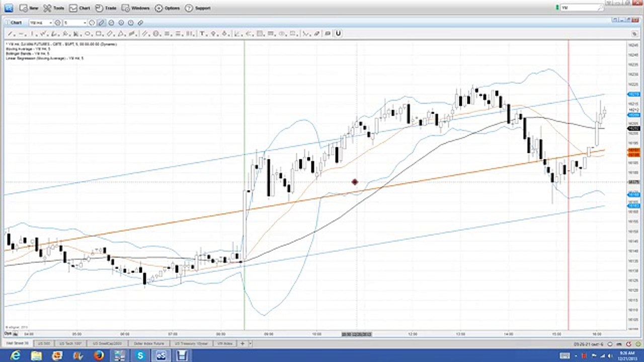The height and width of the screenshot is (362, 644).
Task: Select the pin marker tool next to text
Action: pyautogui.click(x=213, y=34)
